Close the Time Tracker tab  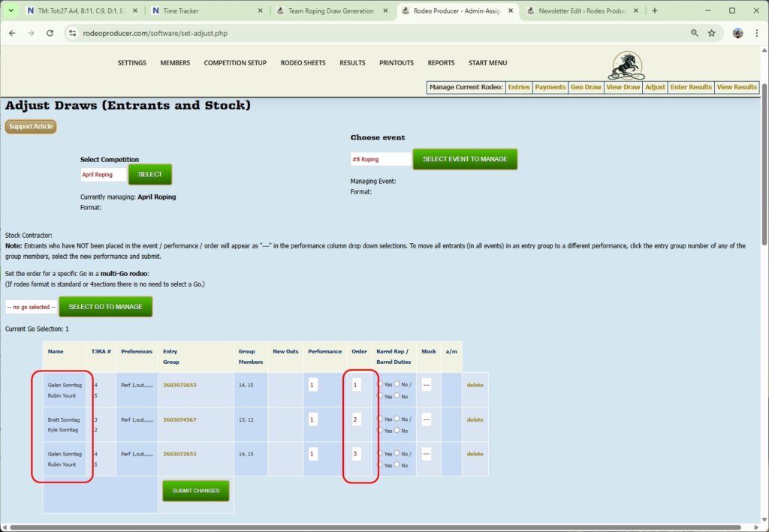[260, 11]
